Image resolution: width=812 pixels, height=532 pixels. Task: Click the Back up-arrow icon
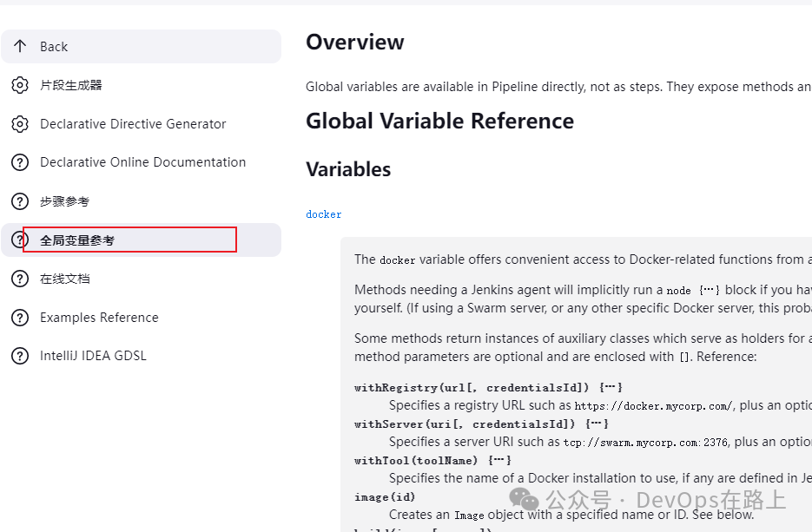click(20, 47)
